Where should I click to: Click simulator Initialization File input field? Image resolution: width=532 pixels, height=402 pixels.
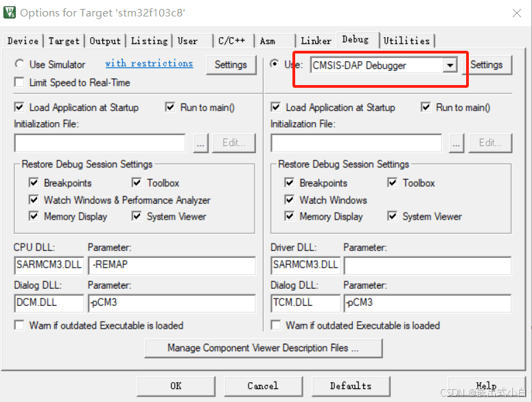[100, 143]
